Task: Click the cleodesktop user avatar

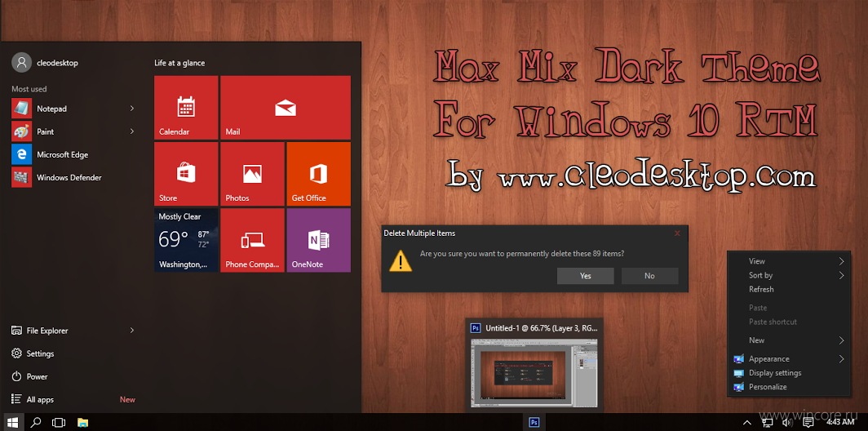Action: (21, 63)
